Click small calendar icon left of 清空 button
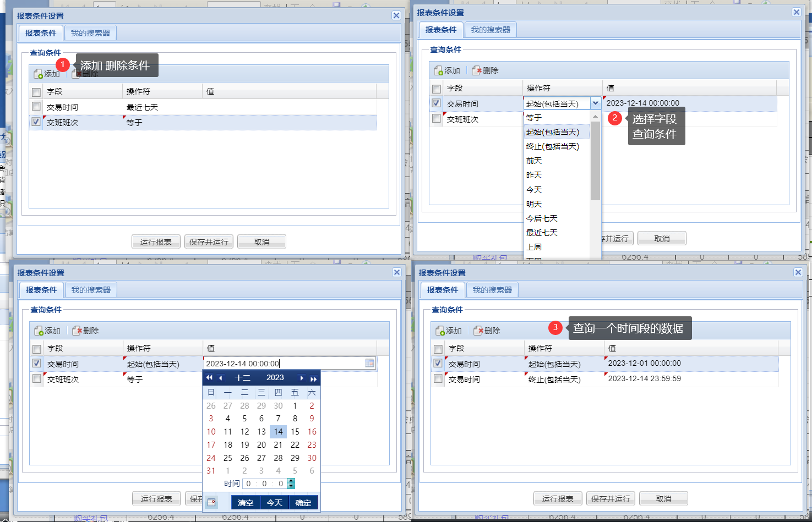Screen dimensions: 812x522 [x=211, y=502]
